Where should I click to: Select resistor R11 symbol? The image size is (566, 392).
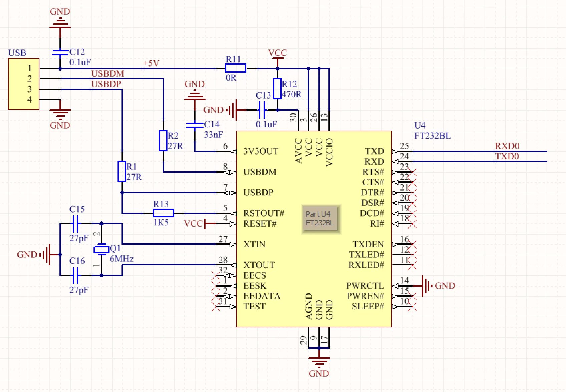pyautogui.click(x=236, y=68)
